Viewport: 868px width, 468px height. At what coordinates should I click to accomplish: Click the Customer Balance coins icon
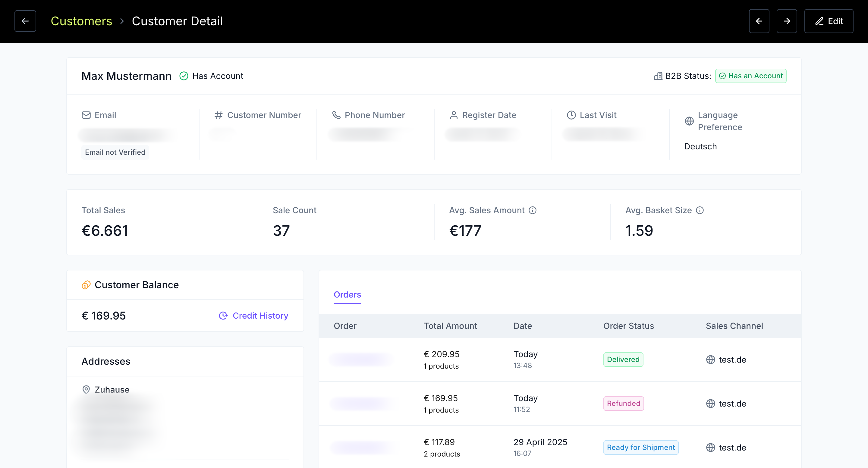86,285
